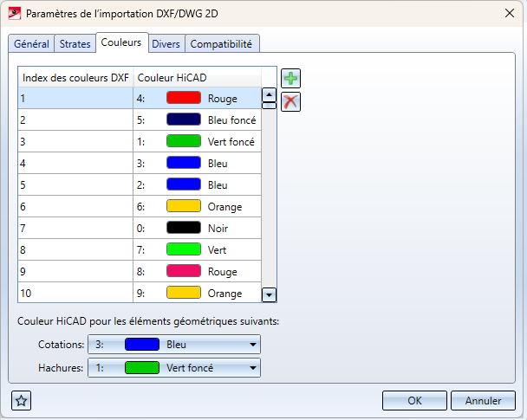This screenshot has width=527, height=420.
Task: Close the DXF/DWG import parameters dialog
Action: (x=510, y=14)
